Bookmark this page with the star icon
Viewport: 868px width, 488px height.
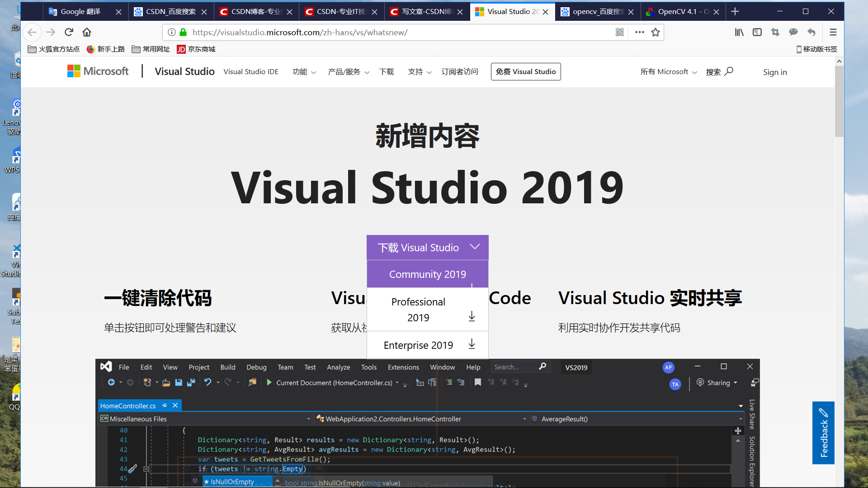pyautogui.click(x=656, y=32)
